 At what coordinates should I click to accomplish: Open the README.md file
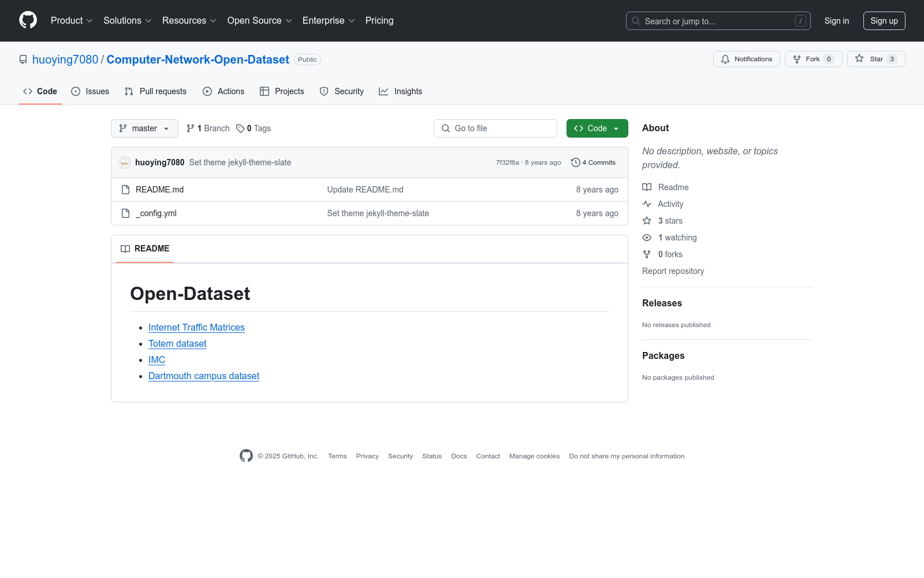160,190
